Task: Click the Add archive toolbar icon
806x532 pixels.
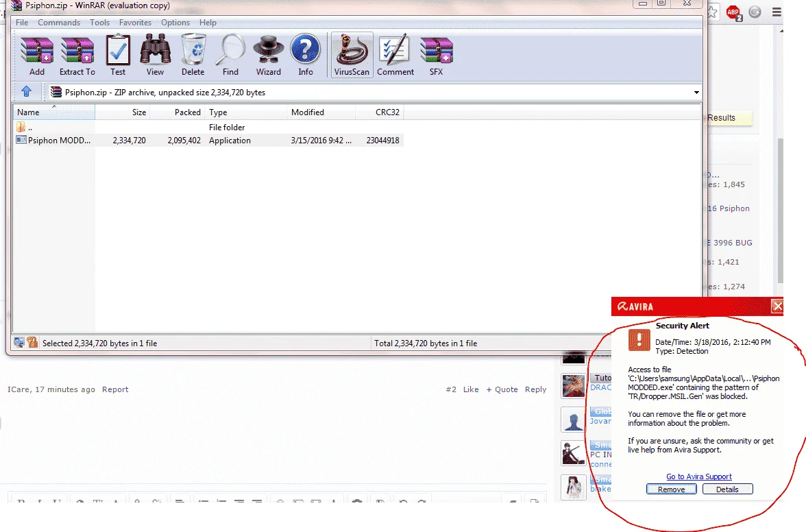Action: pyautogui.click(x=36, y=56)
